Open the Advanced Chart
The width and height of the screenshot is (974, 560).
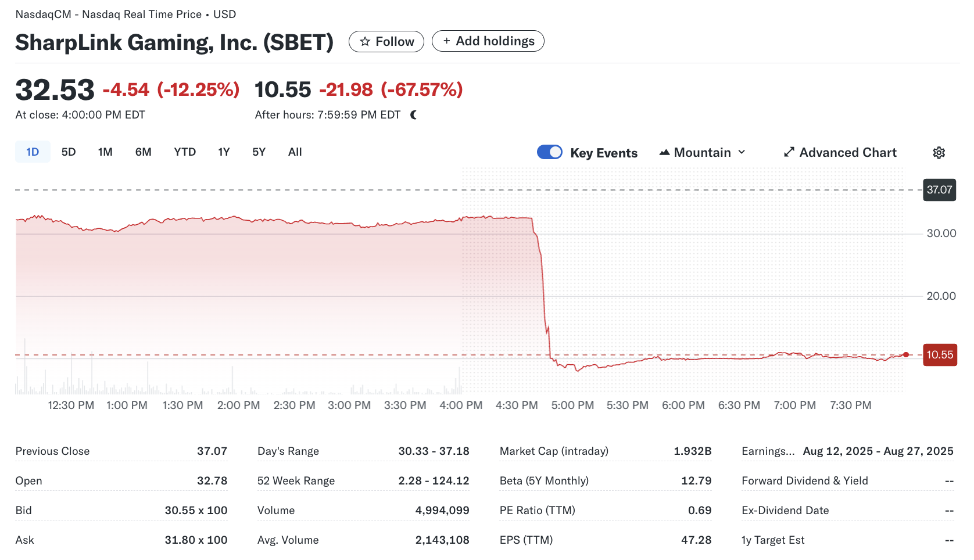pos(848,152)
